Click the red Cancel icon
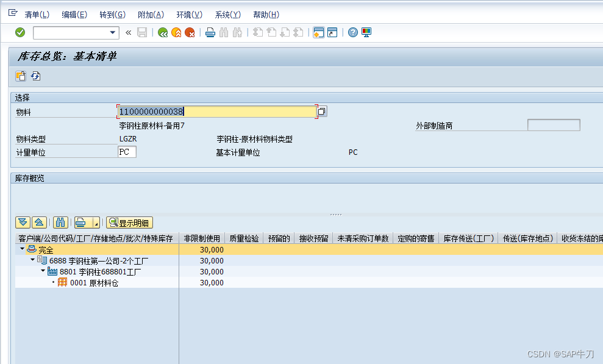Viewport: 603px width, 364px height. 190,33
